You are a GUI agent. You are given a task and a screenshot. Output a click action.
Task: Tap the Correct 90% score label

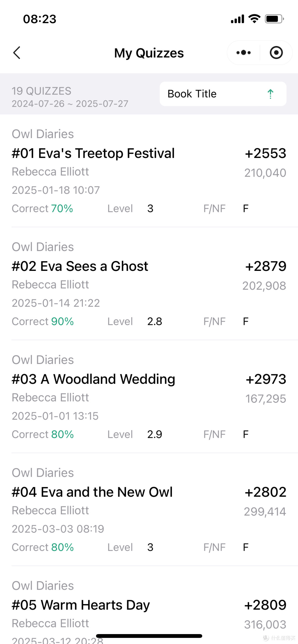(x=43, y=321)
